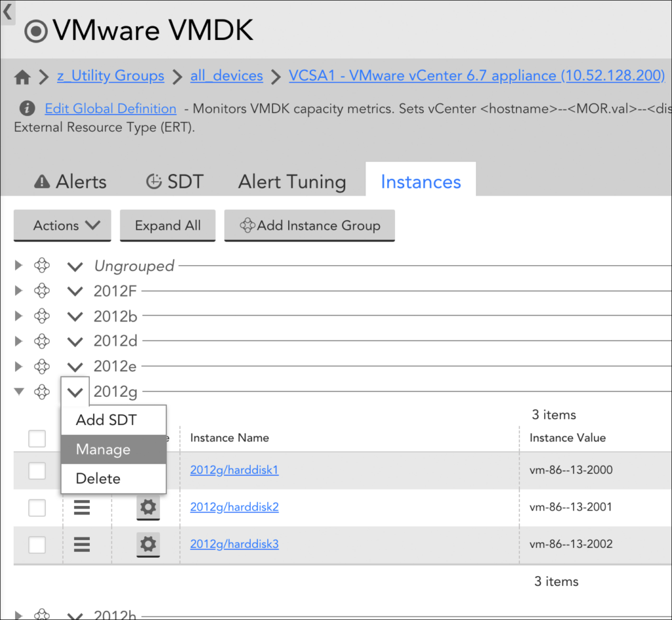Toggle the select-all checkbox in table header
Image resolution: width=672 pixels, height=620 pixels.
pos(37,438)
